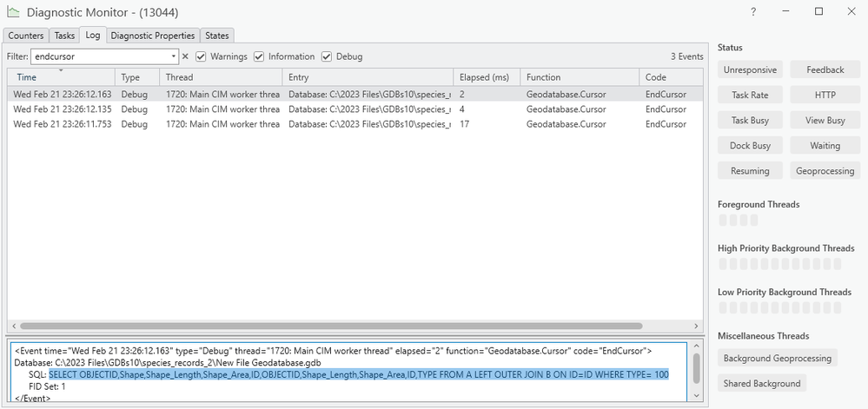Sort by the Thread column header
The image size is (868, 409).
click(221, 77)
